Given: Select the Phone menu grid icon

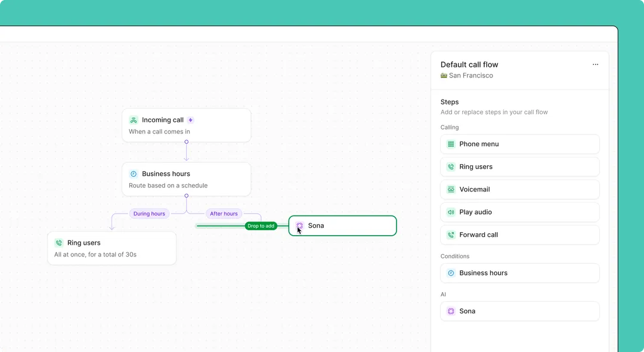Looking at the screenshot, I should pyautogui.click(x=450, y=144).
